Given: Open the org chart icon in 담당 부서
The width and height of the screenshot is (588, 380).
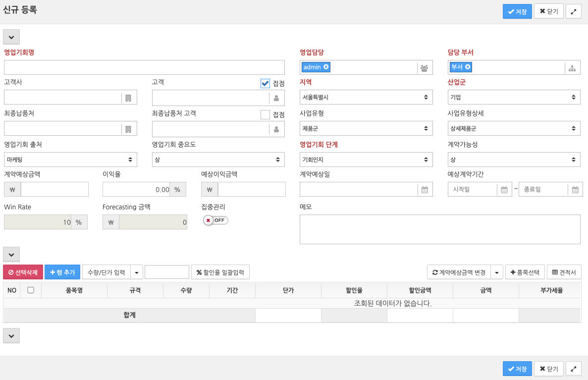Looking at the screenshot, I should click(572, 68).
